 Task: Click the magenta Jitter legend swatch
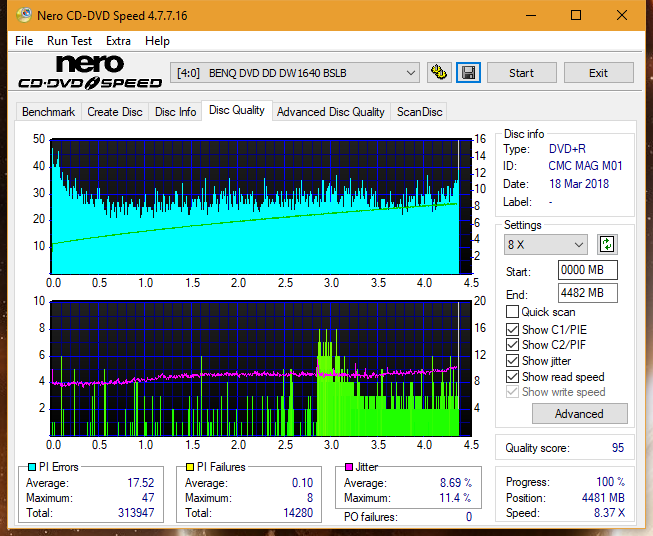click(349, 467)
